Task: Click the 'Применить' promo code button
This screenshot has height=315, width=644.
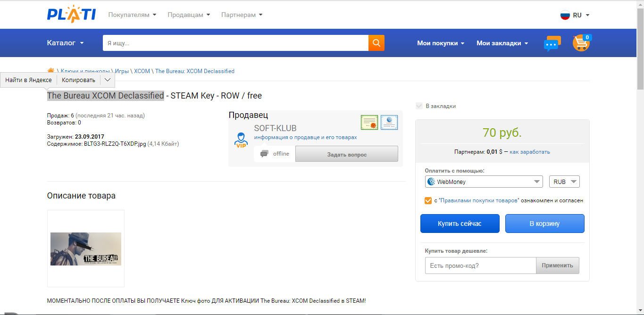Action: coord(557,265)
